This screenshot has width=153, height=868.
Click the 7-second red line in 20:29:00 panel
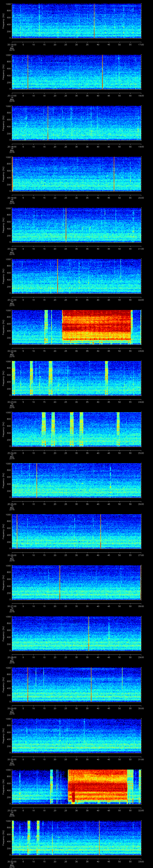pyautogui.click(x=28, y=685)
